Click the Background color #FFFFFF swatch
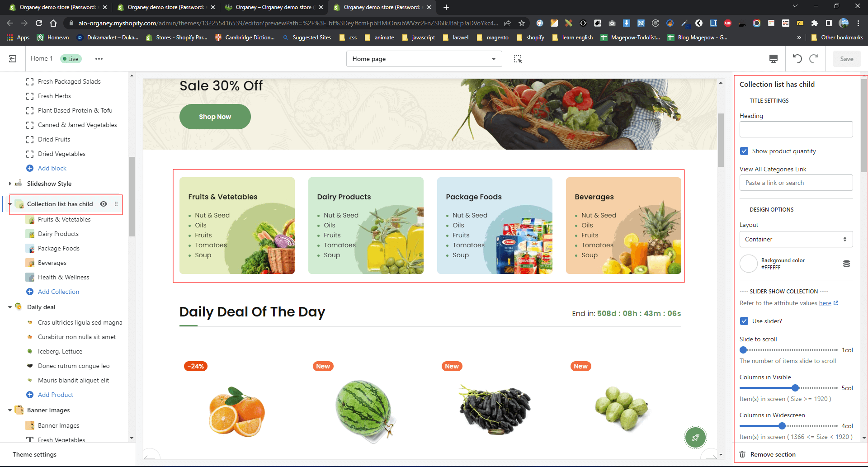The height and width of the screenshot is (467, 868). point(749,264)
